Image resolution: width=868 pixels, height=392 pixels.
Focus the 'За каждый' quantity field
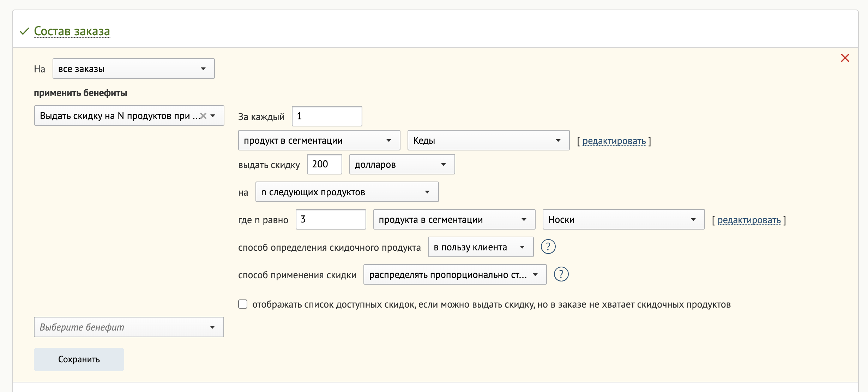[327, 116]
